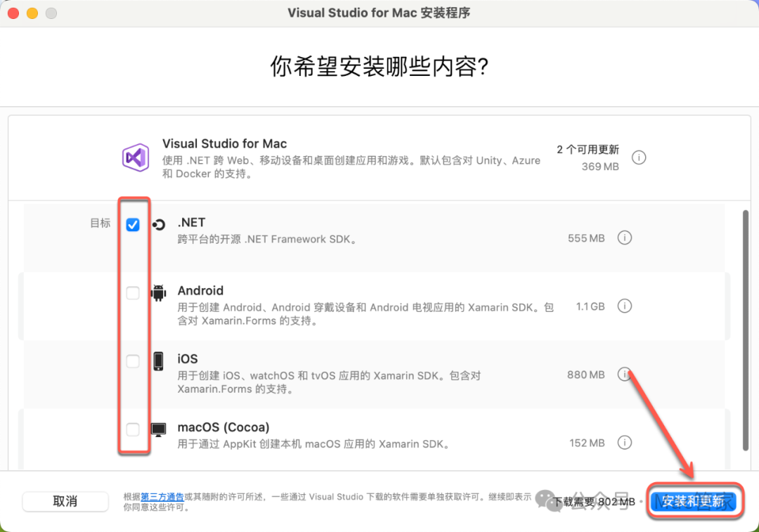Enable the Android target checkbox

133,293
